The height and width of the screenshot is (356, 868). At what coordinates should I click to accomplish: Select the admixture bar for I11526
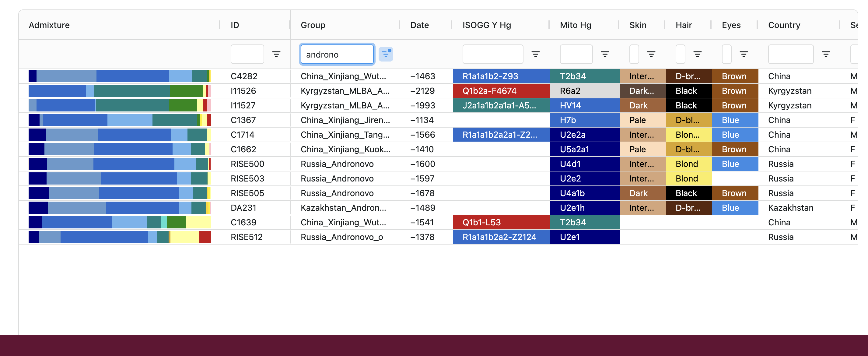[x=120, y=91]
